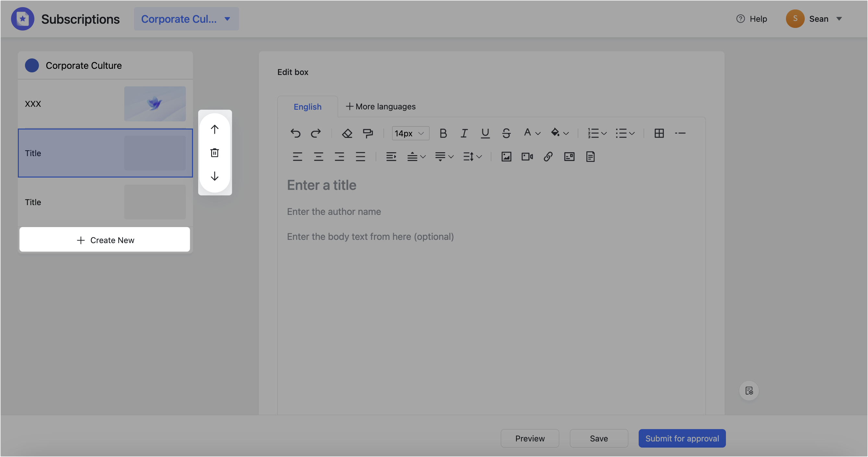This screenshot has height=457, width=868.
Task: Insert a video into the editor
Action: click(x=527, y=156)
